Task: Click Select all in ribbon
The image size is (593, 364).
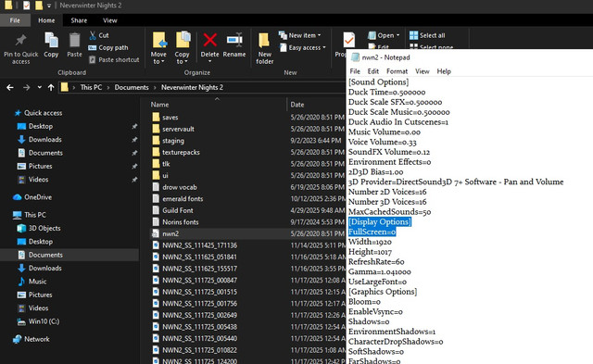Action: [427, 35]
